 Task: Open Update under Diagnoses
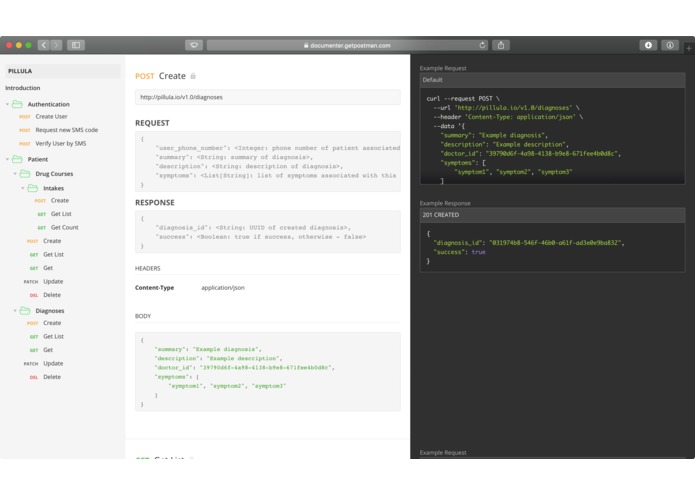(x=53, y=363)
